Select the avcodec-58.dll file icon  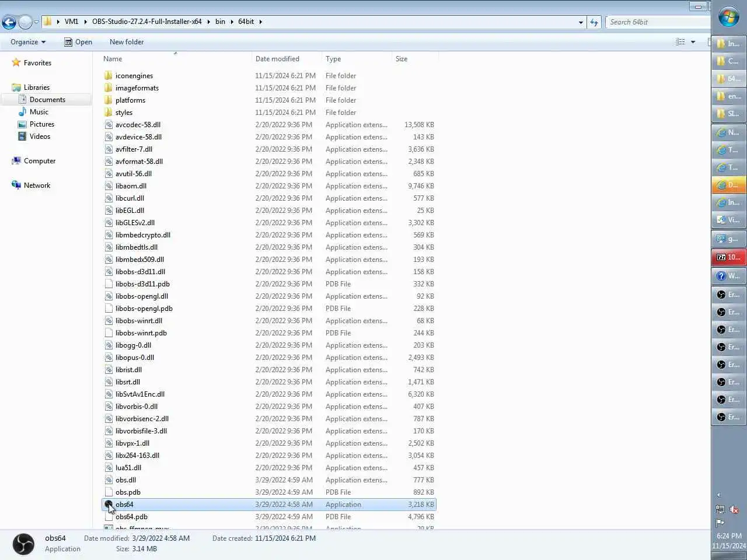pos(109,125)
